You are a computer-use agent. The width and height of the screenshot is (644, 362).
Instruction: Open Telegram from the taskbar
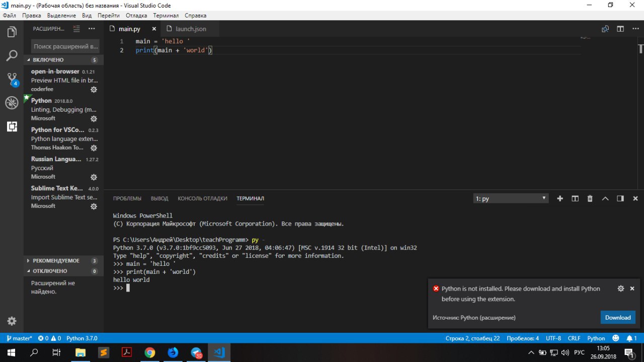tap(197, 352)
